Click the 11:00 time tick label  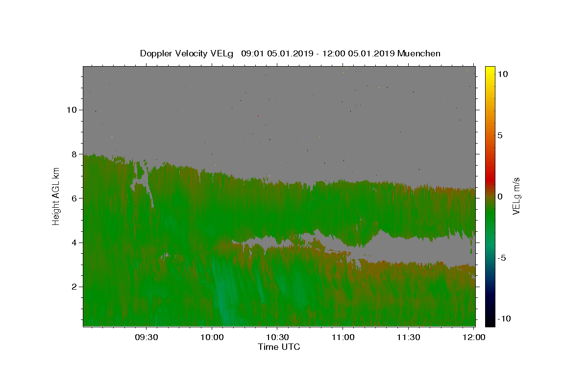[x=343, y=337]
